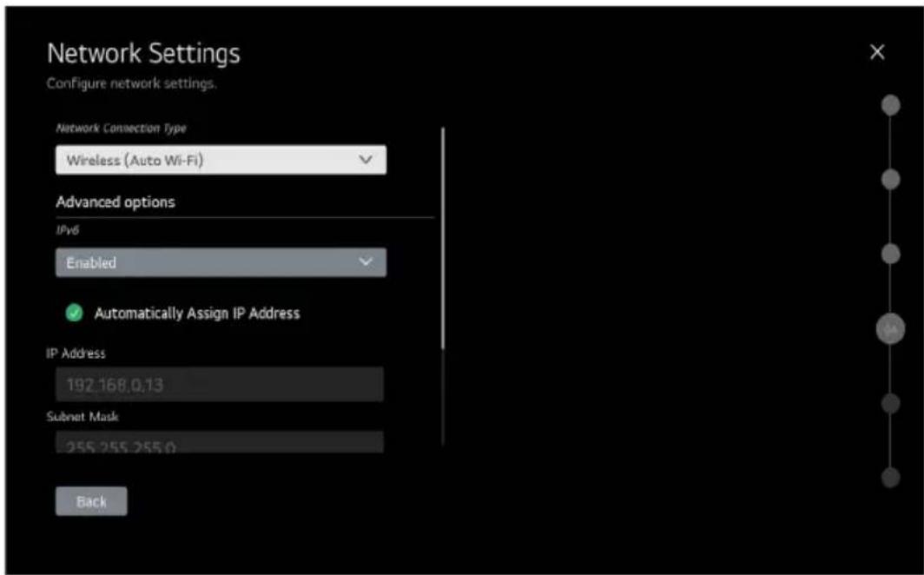Image resolution: width=924 pixels, height=575 pixels.
Task: Click the IP Address label
Action: point(76,353)
